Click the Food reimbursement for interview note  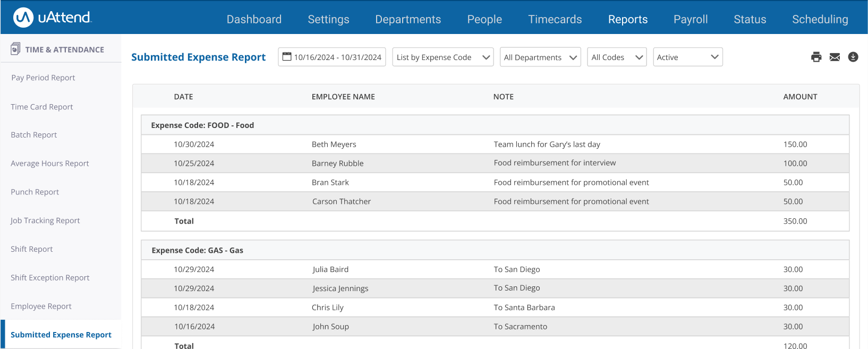coord(555,163)
